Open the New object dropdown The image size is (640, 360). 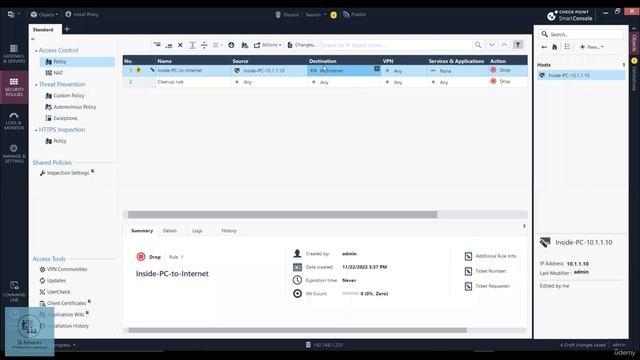[x=592, y=47]
